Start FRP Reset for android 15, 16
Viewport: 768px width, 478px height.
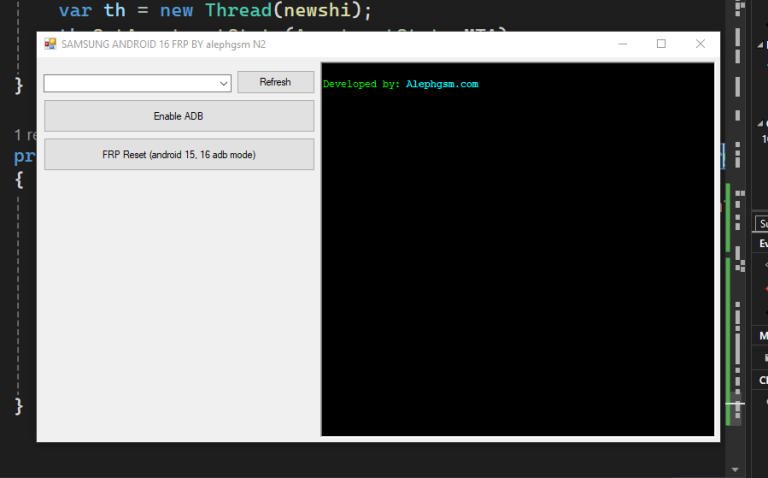pyautogui.click(x=179, y=155)
